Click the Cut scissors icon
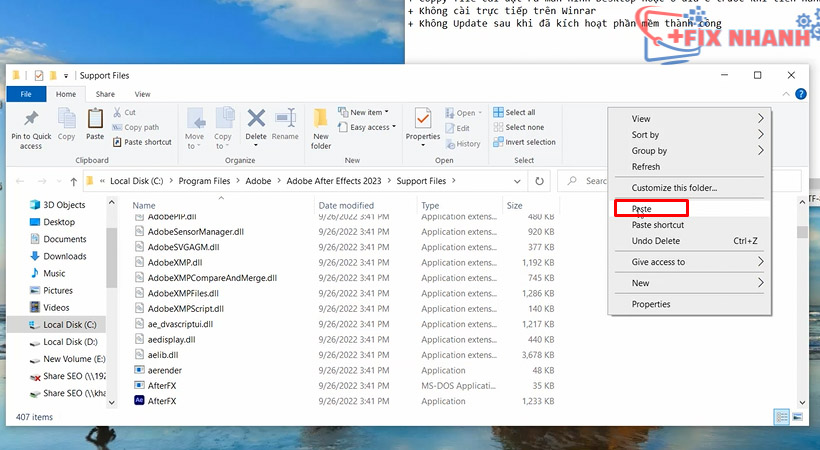This screenshot has width=820, height=450. pyautogui.click(x=117, y=112)
